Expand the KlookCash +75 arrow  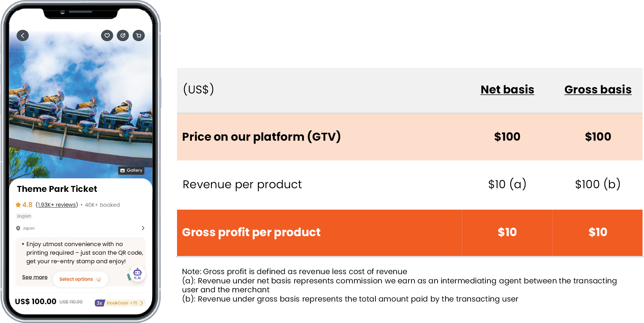tap(142, 303)
